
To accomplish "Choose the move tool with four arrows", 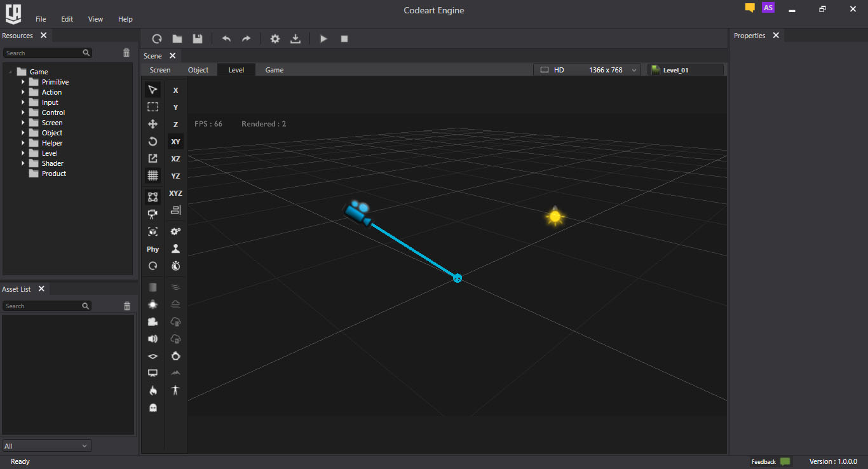I will click(153, 124).
